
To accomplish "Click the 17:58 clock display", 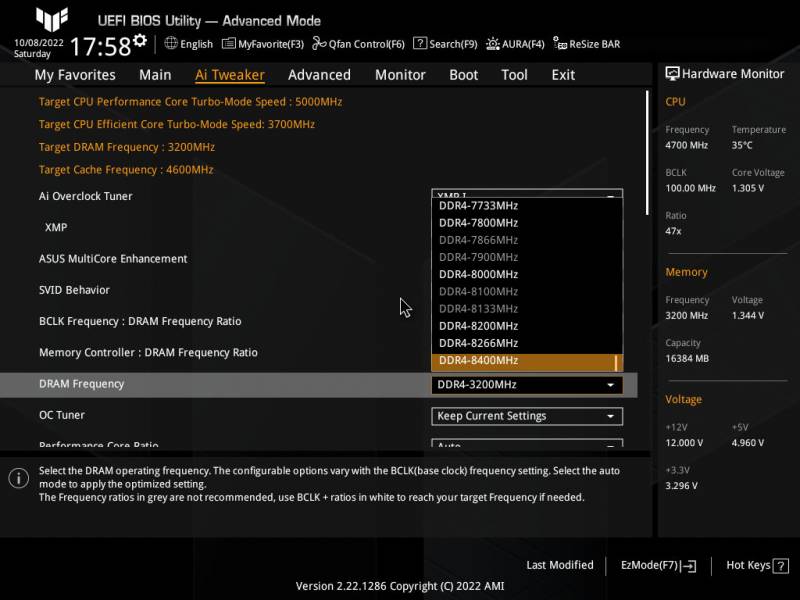I will coord(101,46).
